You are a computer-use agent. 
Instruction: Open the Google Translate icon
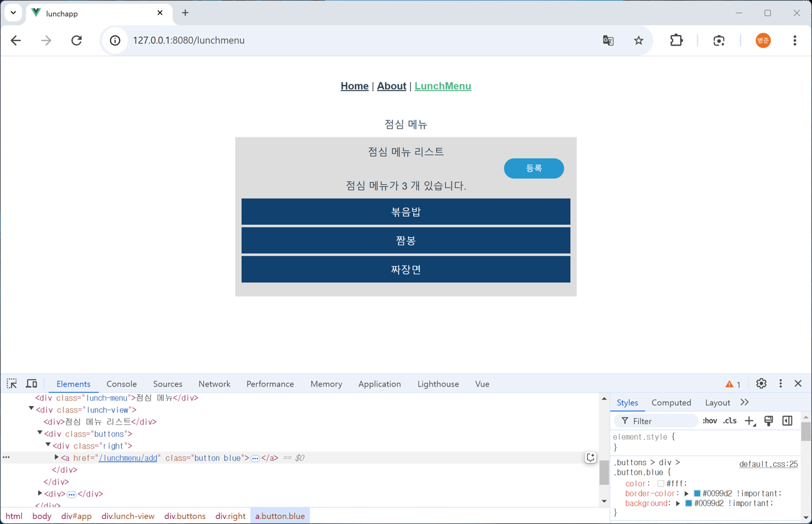tap(608, 41)
